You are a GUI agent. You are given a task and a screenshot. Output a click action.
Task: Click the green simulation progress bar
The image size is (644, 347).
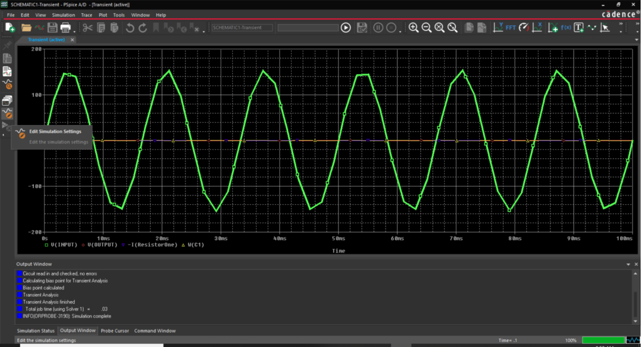point(603,340)
